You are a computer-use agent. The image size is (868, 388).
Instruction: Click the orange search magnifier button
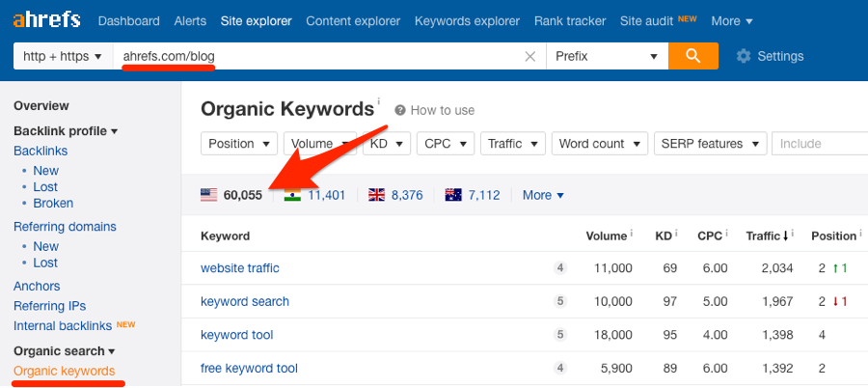pos(693,56)
